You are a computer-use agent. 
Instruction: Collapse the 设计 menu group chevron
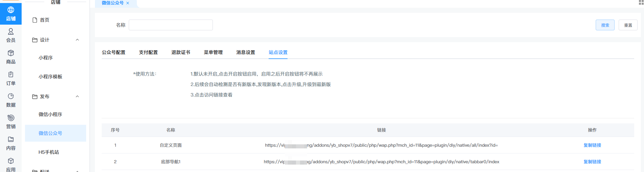[x=77, y=40]
